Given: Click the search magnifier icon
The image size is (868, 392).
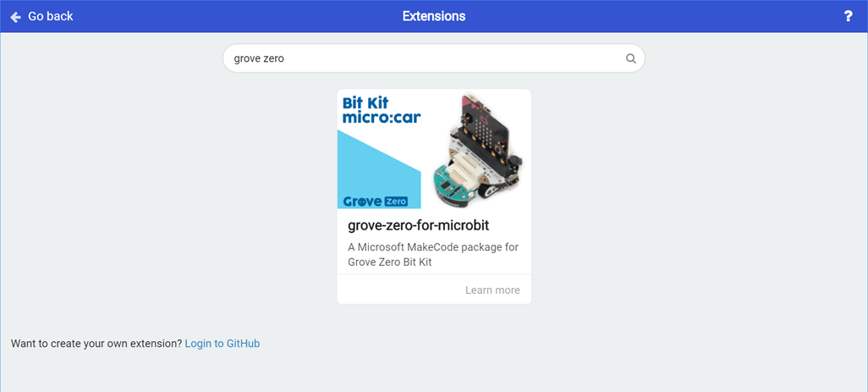Looking at the screenshot, I should click(x=630, y=58).
